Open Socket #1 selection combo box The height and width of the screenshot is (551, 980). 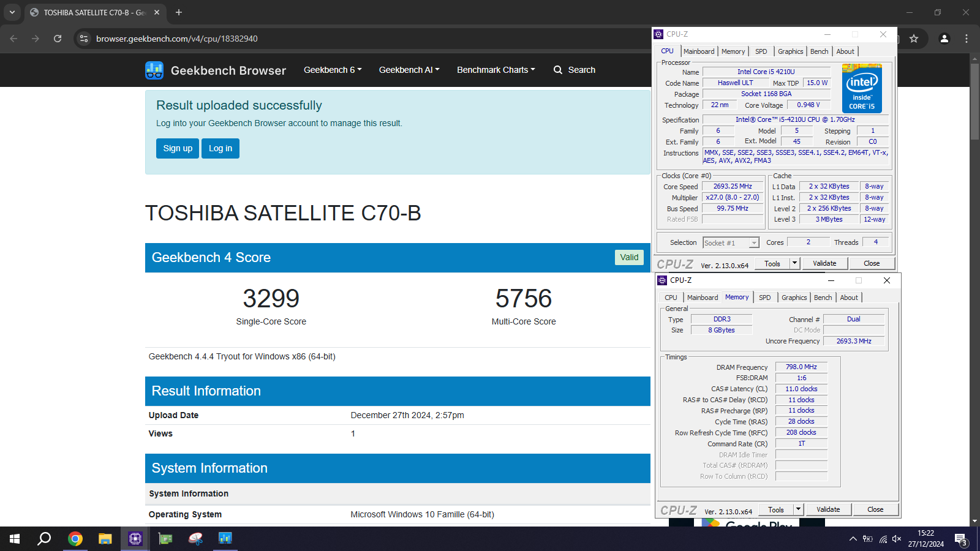click(731, 243)
